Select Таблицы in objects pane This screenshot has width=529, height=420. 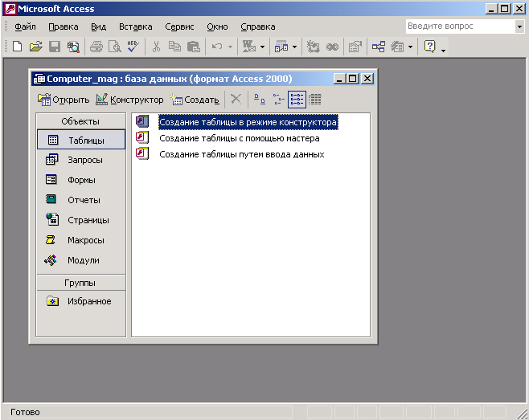tap(81, 140)
